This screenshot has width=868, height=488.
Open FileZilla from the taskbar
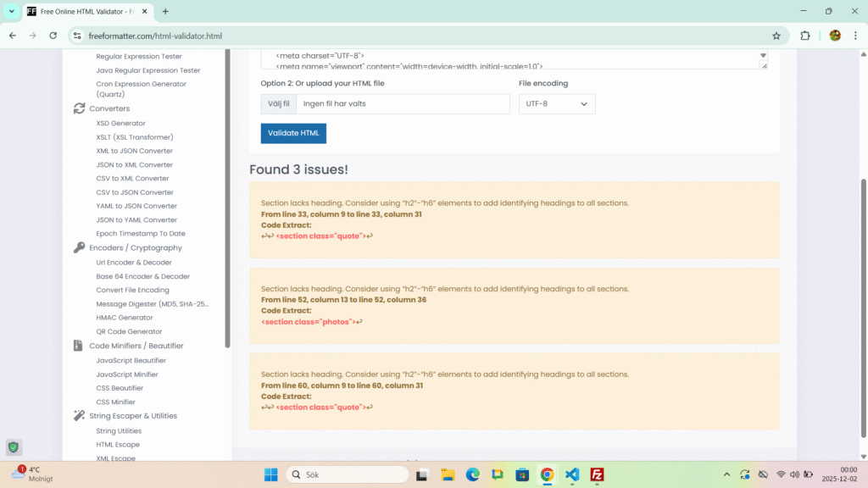[597, 474]
